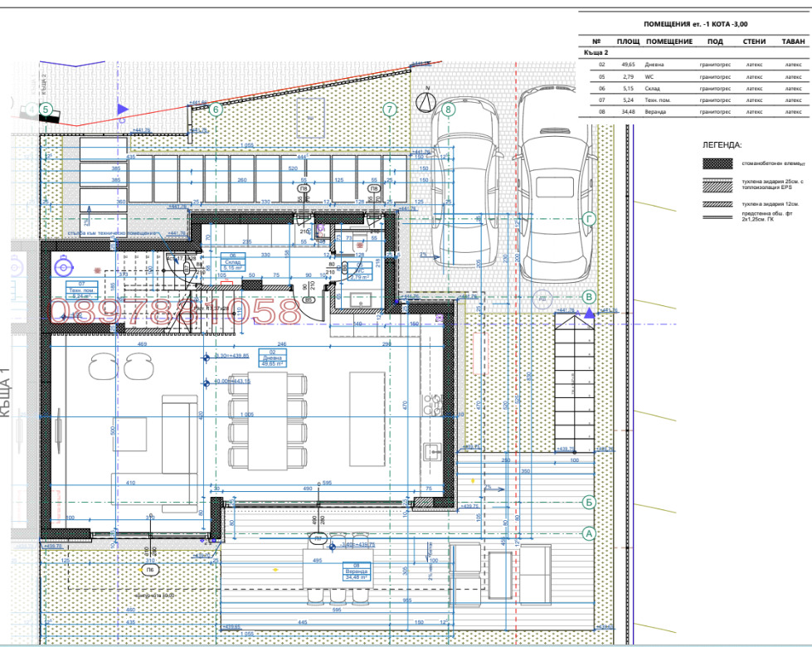Screen dimensions: 812x647
Task: Select the П6 opening marker
Action: (149, 570)
